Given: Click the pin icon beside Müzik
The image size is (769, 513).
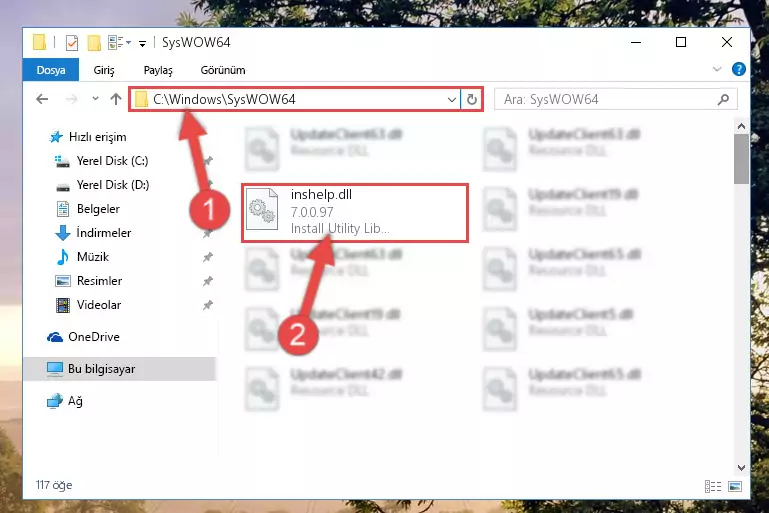Looking at the screenshot, I should pos(208,257).
